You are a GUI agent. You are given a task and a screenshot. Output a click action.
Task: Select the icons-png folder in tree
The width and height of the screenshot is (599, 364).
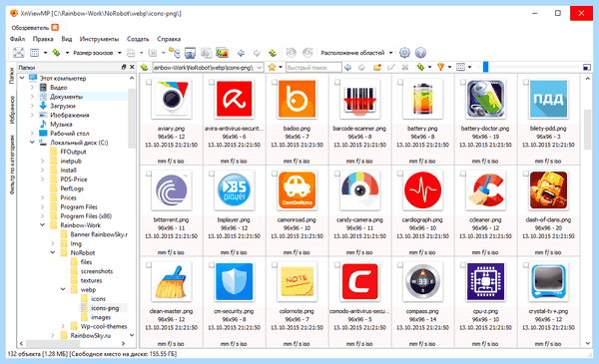coord(105,308)
